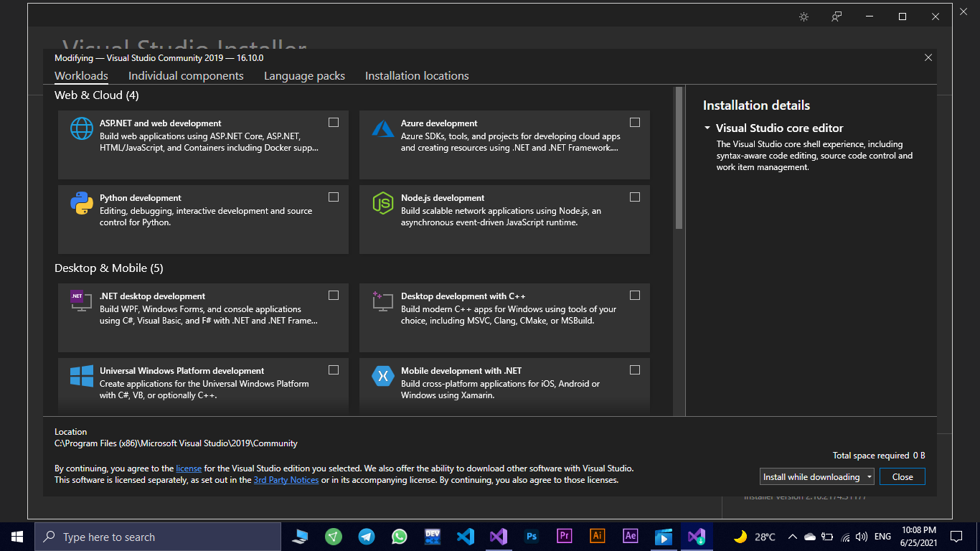Viewport: 980px width, 551px height.
Task: Click the Web & Cloud (4) heading
Action: click(97, 95)
